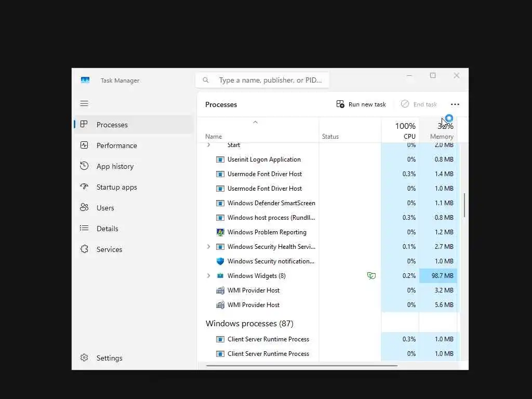Select the Windows Security notification row
Image resolution: width=532 pixels, height=399 pixels.
click(328, 261)
